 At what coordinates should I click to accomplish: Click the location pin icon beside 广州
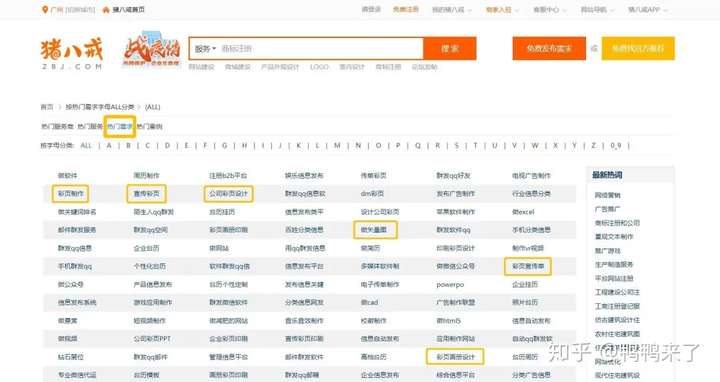(45, 10)
